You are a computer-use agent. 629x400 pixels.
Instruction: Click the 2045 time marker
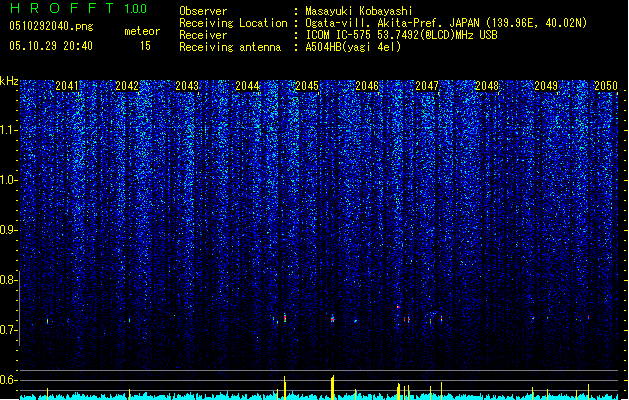pyautogui.click(x=307, y=86)
